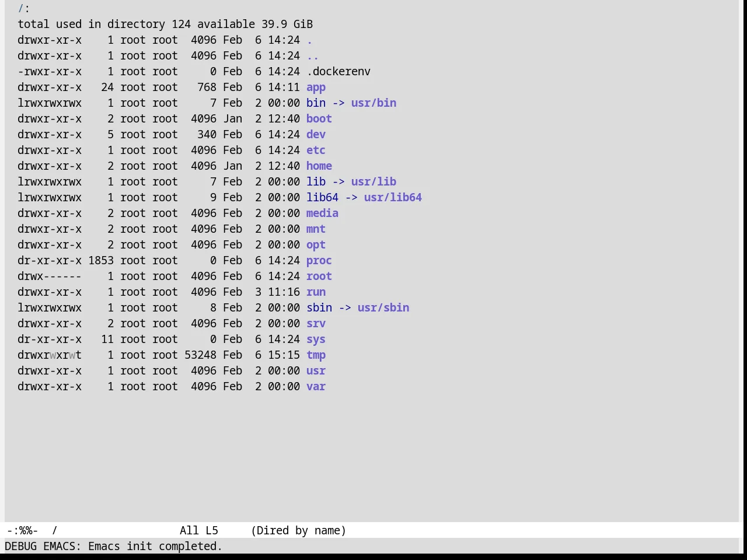Click the buffer name '/' in mode line
747x560 pixels.
coord(55,531)
